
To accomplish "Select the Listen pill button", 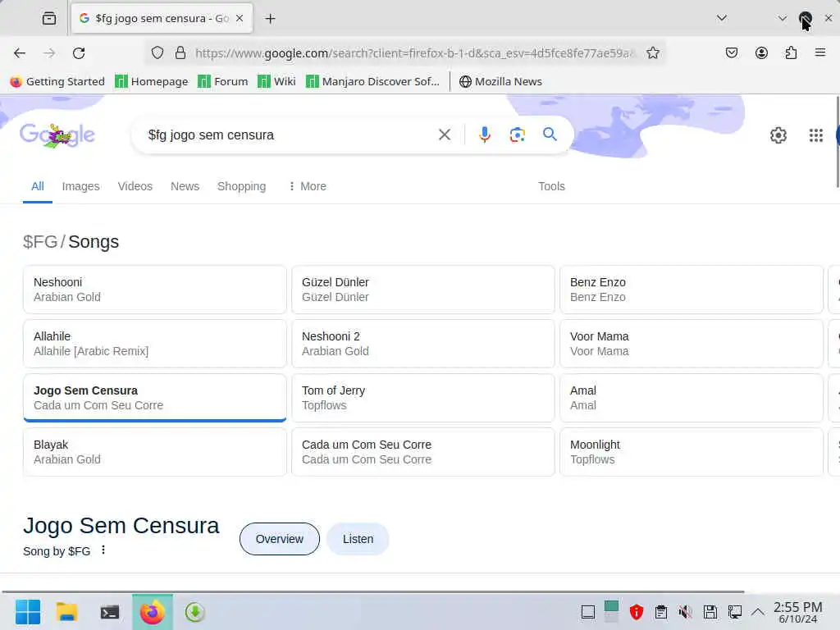I will [358, 539].
